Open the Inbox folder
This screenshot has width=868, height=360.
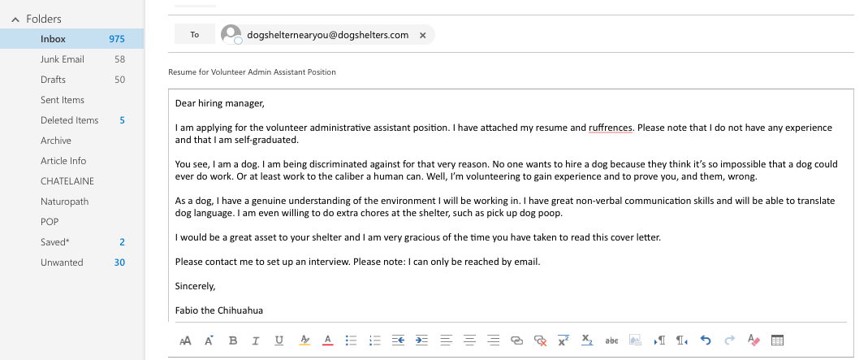72,39
